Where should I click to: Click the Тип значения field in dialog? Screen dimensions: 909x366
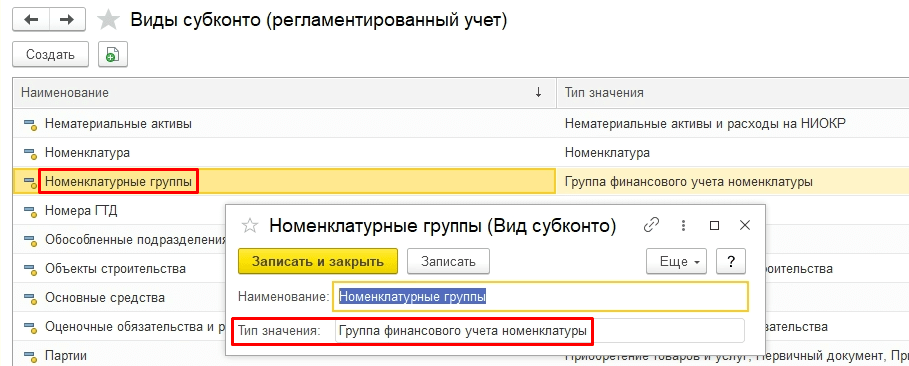pyautogui.click(x=539, y=331)
